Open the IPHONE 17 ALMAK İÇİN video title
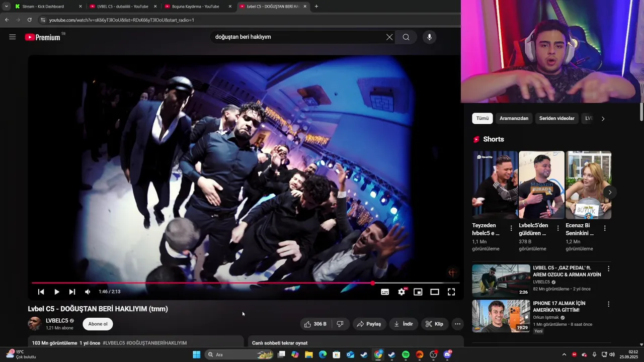The image size is (644, 362). coord(559,307)
